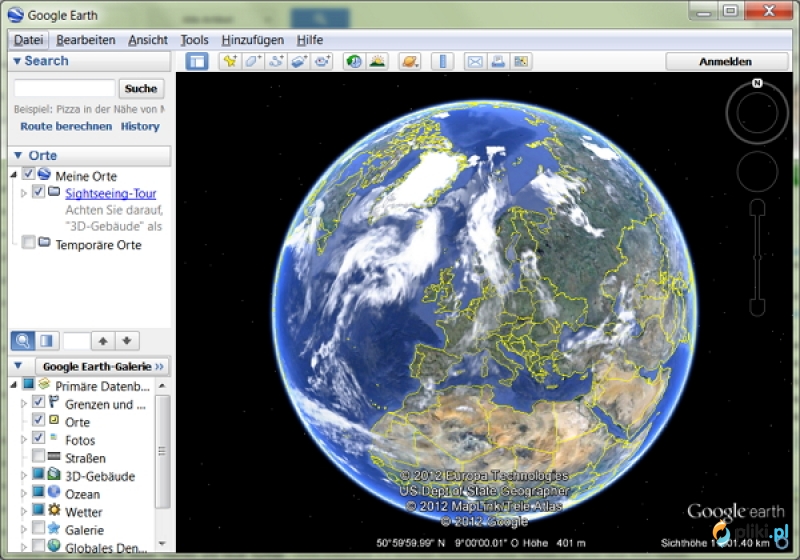Uncheck the Sightseeing-Tour checkbox

click(38, 191)
